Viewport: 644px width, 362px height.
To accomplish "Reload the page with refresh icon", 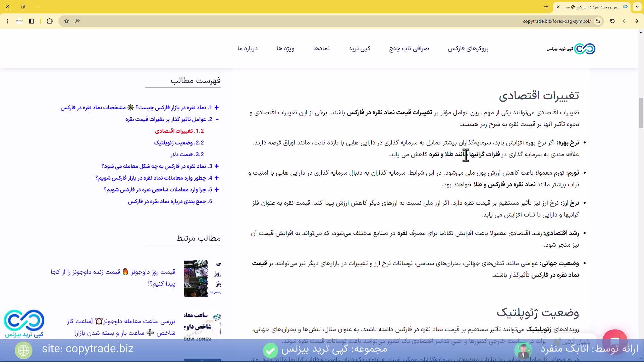I will (612, 21).
